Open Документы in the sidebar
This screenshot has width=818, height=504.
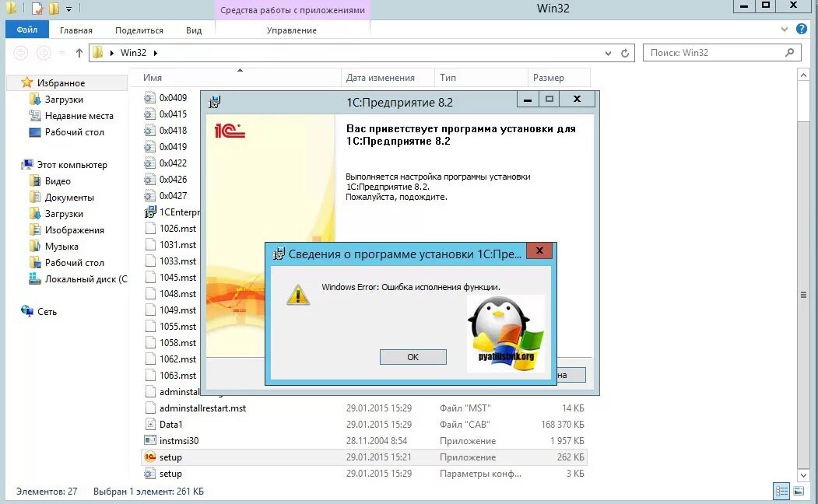[68, 198]
